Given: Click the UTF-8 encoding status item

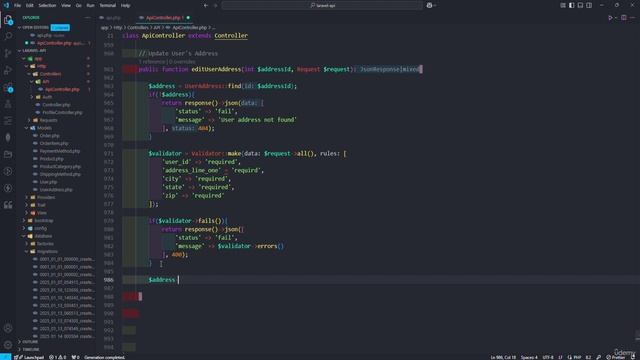Looking at the screenshot, I should [x=548, y=357].
